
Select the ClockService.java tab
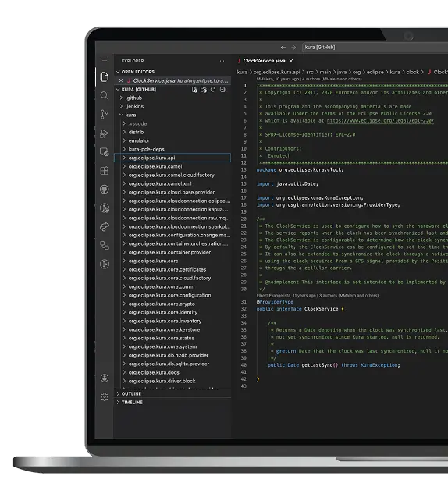pyautogui.click(x=265, y=61)
